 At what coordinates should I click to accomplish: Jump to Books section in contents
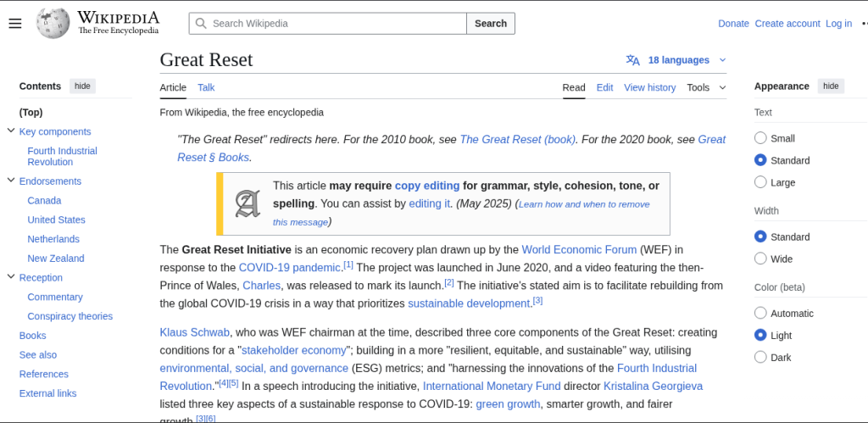click(33, 336)
